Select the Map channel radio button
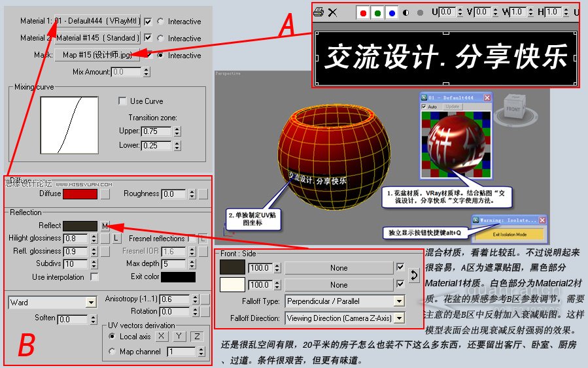 click(x=112, y=352)
